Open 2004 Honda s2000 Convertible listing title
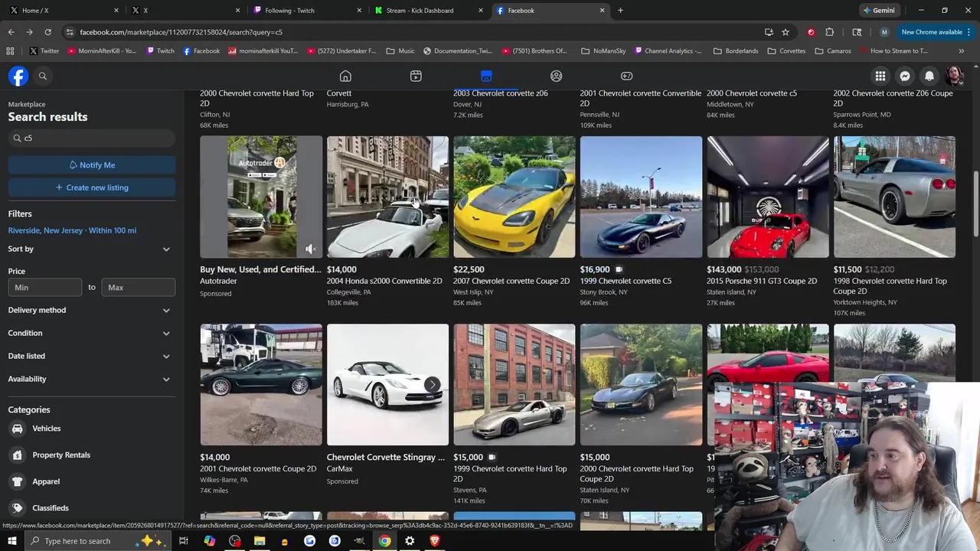 [x=384, y=281]
